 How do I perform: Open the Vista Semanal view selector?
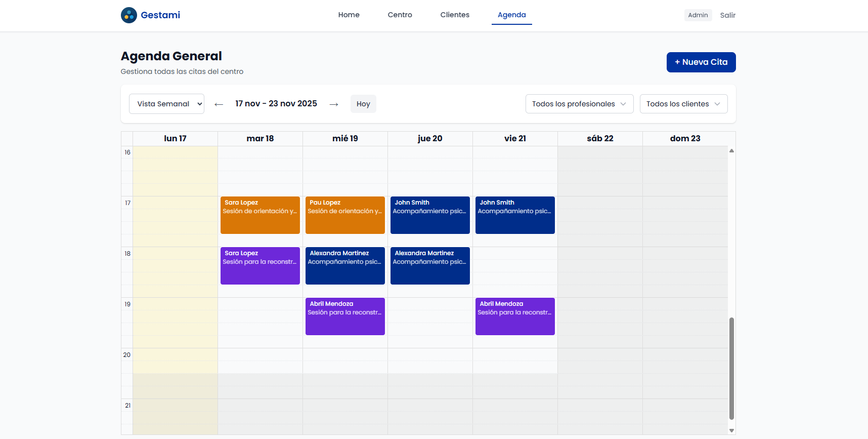tap(166, 104)
